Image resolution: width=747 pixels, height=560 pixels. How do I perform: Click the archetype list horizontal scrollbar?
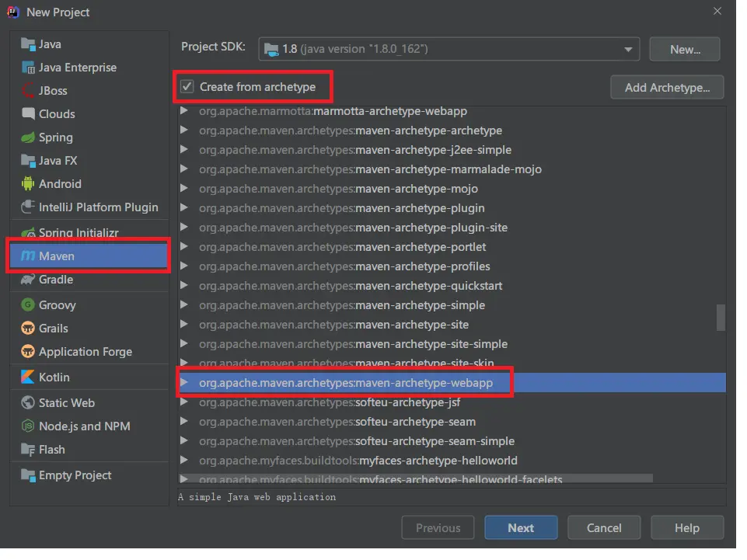coord(417,478)
